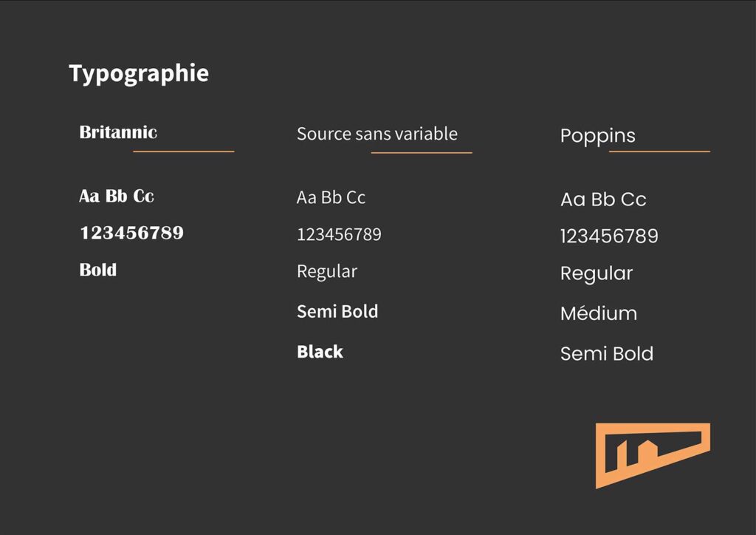Click the orange line under Source sans
Image resolution: width=756 pixels, height=535 pixels.
click(x=422, y=153)
